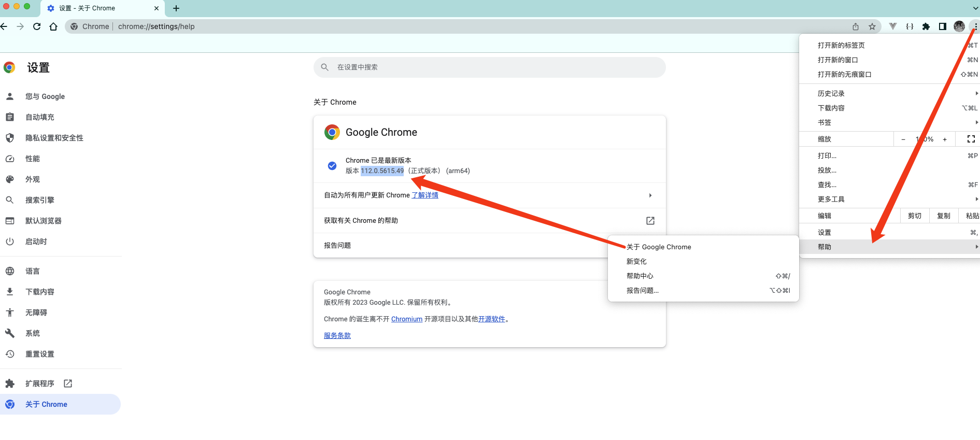This screenshot has width=980, height=440.
Task: Click the 报告问题 row in About card
Action: 490,246
